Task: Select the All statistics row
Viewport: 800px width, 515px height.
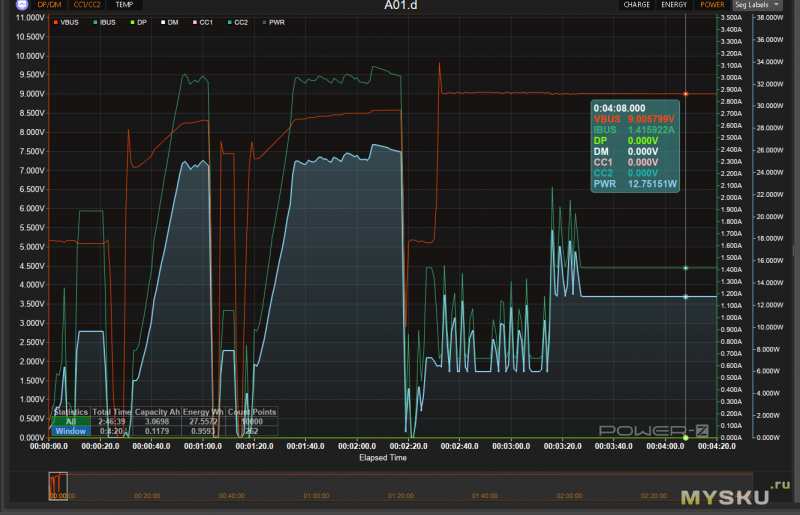Action: click(x=164, y=422)
